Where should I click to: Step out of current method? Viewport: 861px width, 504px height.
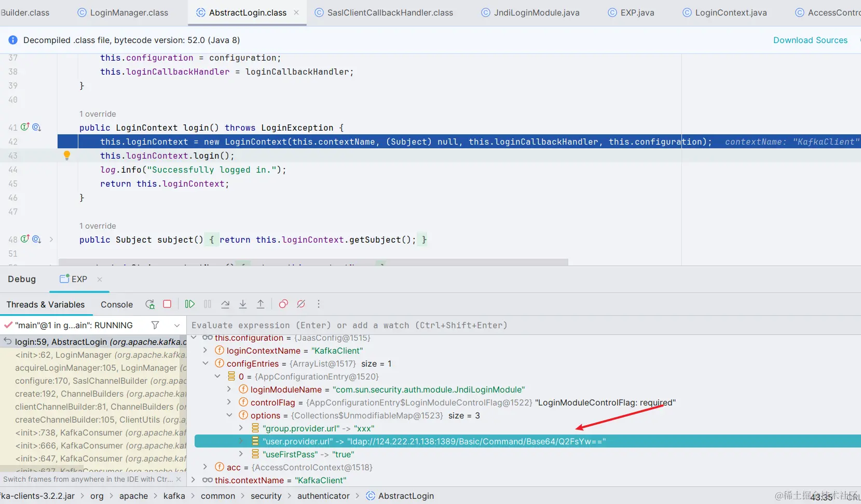[x=261, y=304]
